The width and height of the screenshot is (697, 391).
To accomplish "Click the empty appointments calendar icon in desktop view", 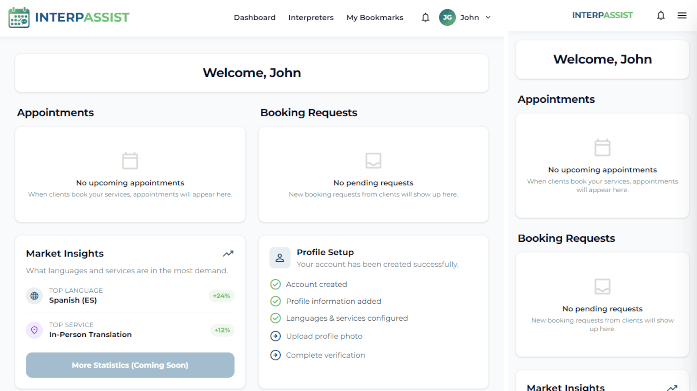I will pyautogui.click(x=130, y=160).
